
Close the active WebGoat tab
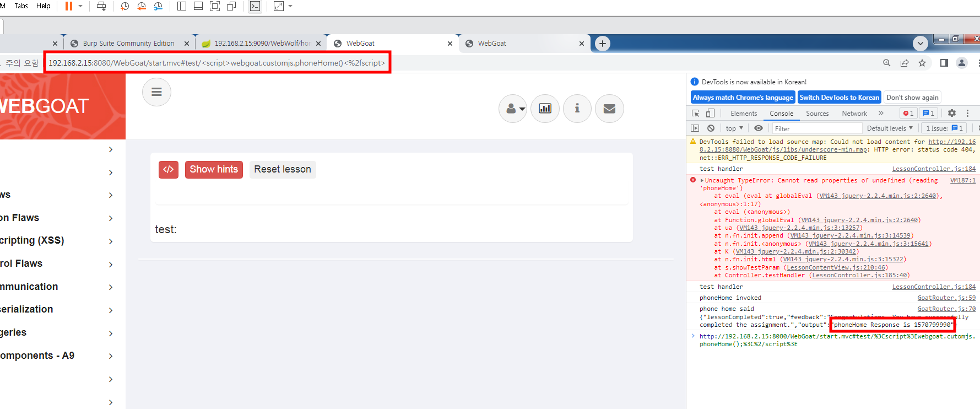450,44
